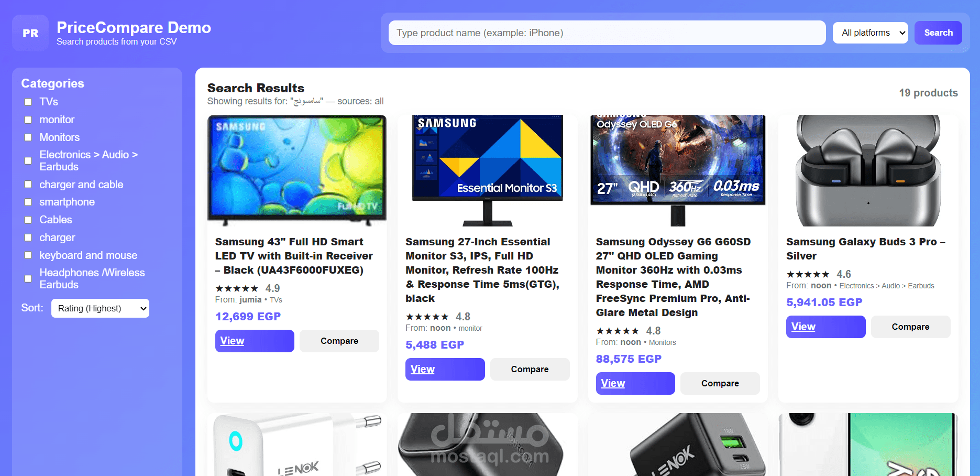Click Compare for the Essential Monitor S3
The width and height of the screenshot is (980, 476).
click(530, 369)
